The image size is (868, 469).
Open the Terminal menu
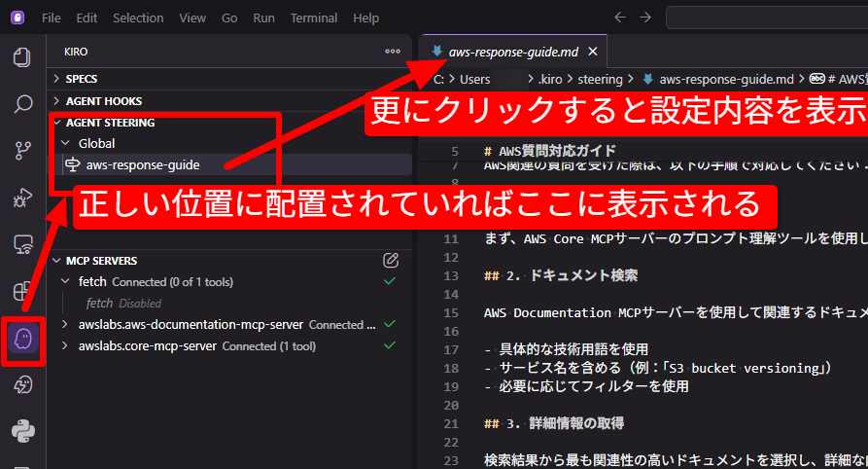coord(313,18)
